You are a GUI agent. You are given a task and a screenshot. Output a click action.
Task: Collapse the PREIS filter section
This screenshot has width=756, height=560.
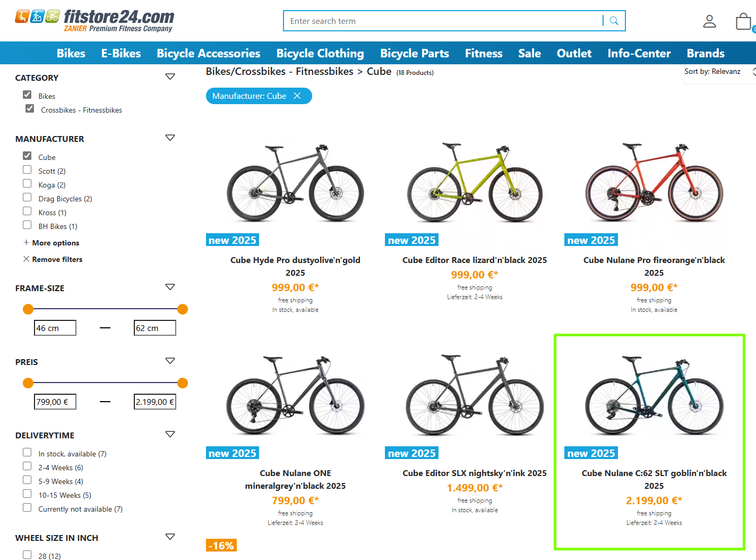[x=170, y=361]
